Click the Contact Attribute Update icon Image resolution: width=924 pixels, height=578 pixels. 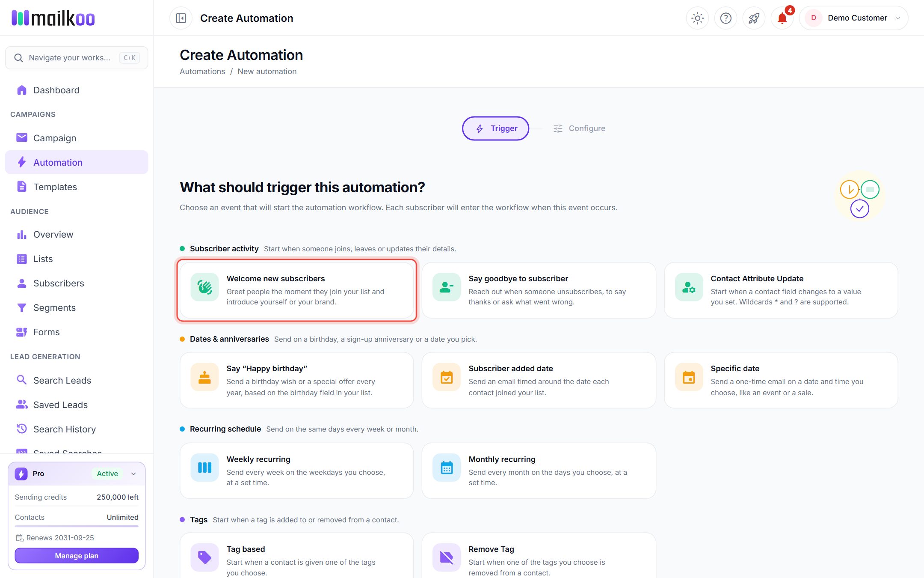coord(689,287)
